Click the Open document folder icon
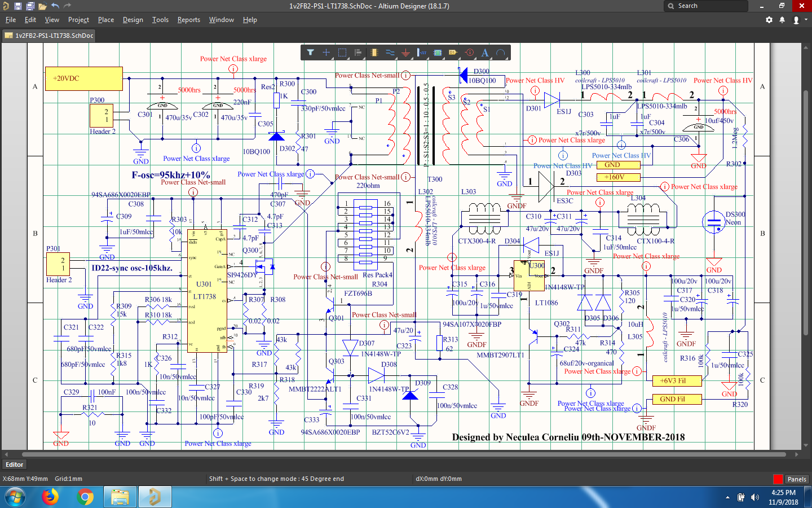This screenshot has height=508, width=812. pos(42,6)
